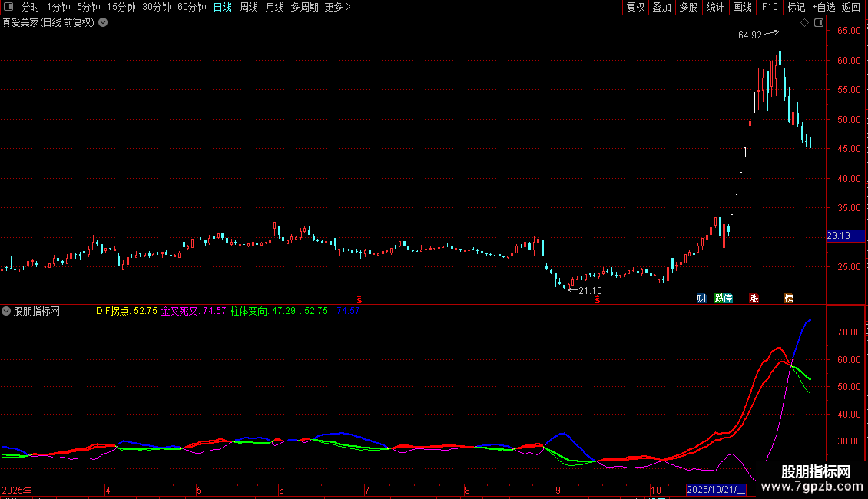Viewport: 868px width, 499px height.
Task: Click month 9 on the time axis
Action: click(558, 490)
